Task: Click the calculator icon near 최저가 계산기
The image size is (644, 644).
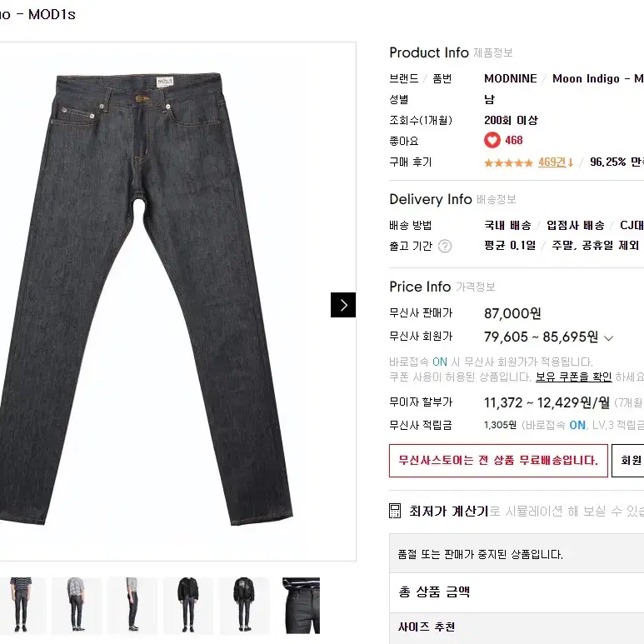Action: 395,511
